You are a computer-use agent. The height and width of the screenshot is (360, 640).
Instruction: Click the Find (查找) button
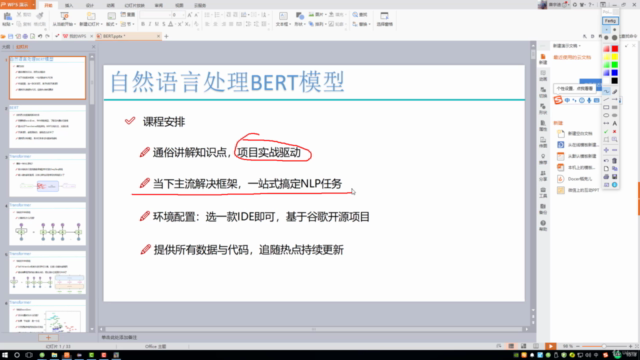tap(360, 15)
